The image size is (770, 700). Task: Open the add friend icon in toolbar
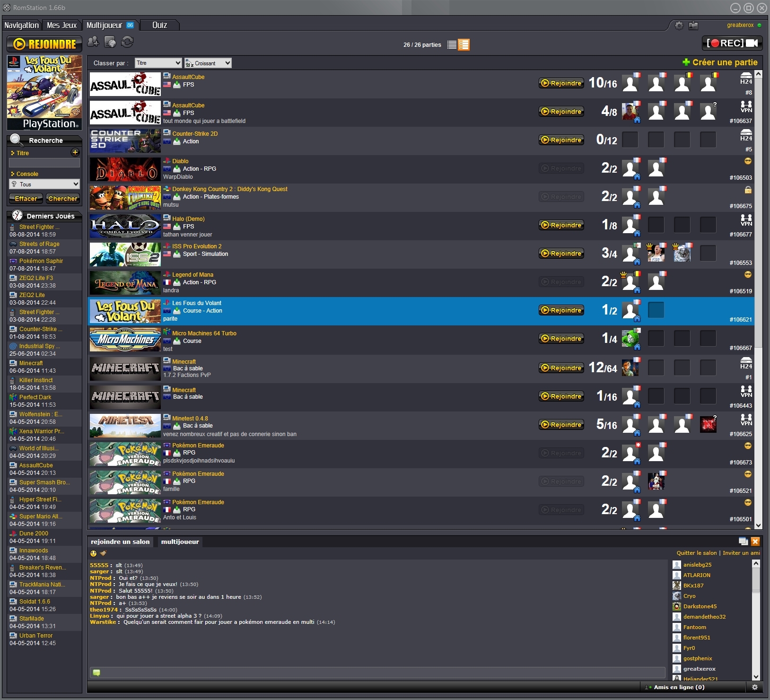coord(93,42)
